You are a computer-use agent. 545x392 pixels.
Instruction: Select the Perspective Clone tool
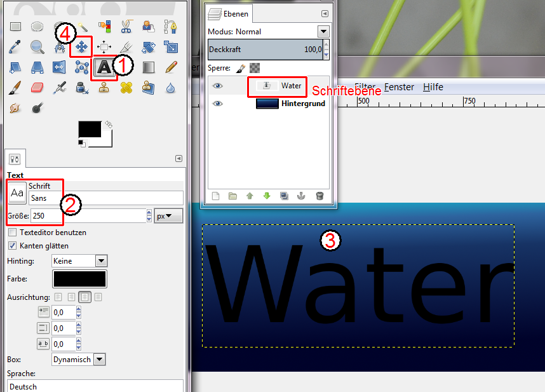(149, 88)
